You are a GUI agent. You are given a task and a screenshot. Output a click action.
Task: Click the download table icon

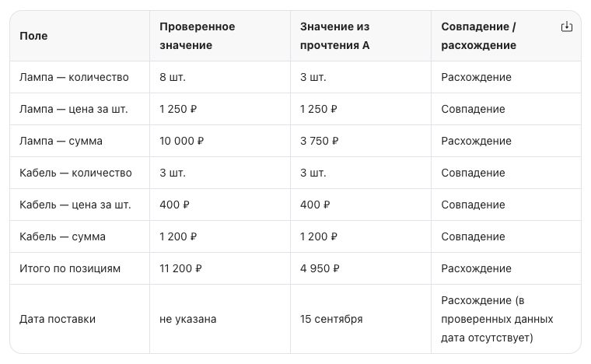[x=566, y=26]
